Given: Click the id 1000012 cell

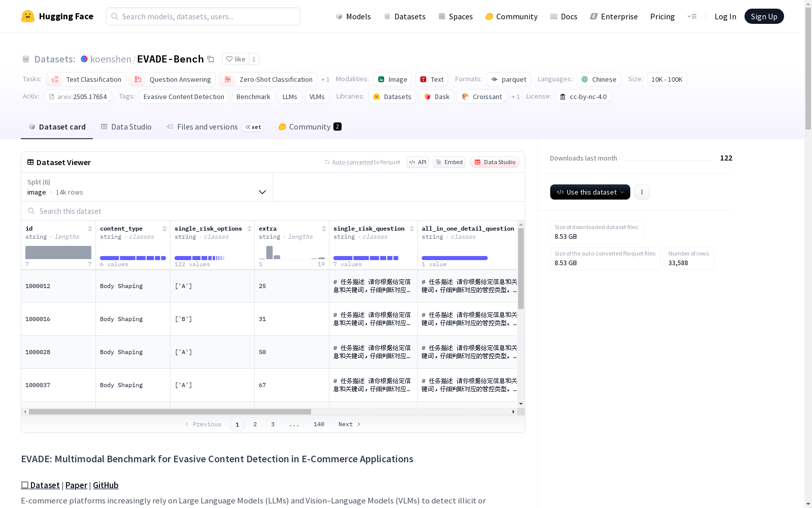Looking at the screenshot, I should [58, 286].
